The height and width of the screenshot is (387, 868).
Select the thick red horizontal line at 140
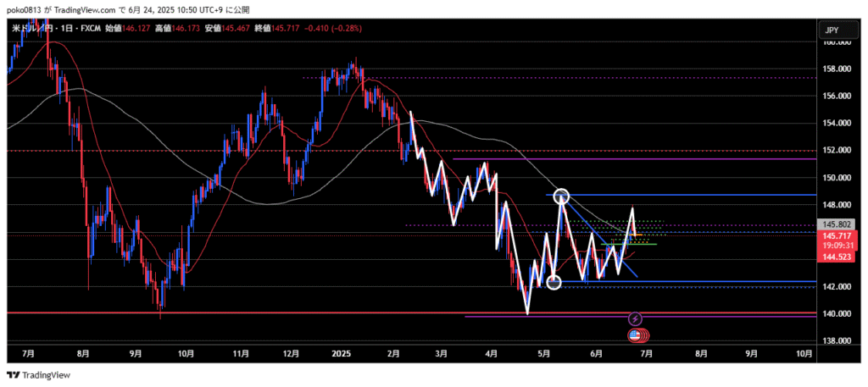pos(254,313)
